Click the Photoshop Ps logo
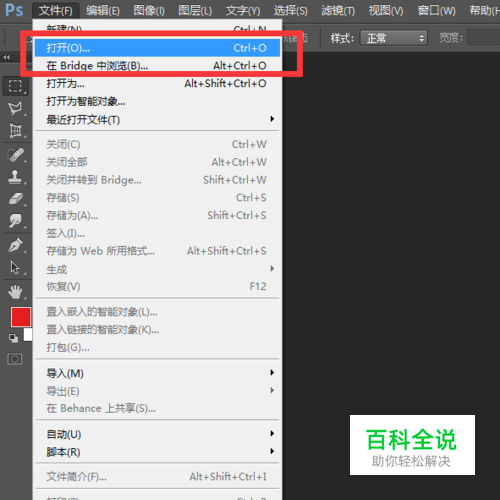The height and width of the screenshot is (500, 500). coord(14,10)
